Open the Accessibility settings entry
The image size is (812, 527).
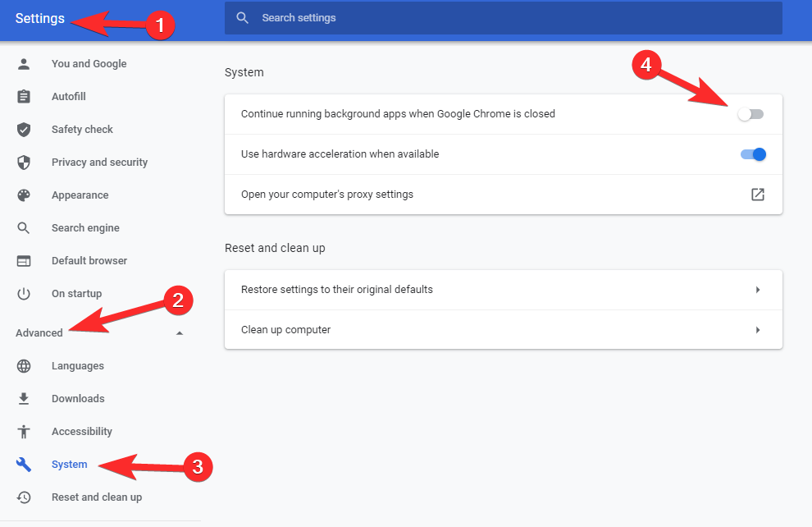click(x=82, y=431)
